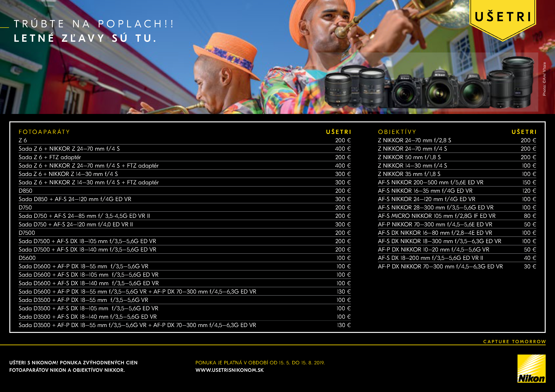
Task: Open the WWW.USETRISNIKONOM.SK link
Action: [x=229, y=370]
